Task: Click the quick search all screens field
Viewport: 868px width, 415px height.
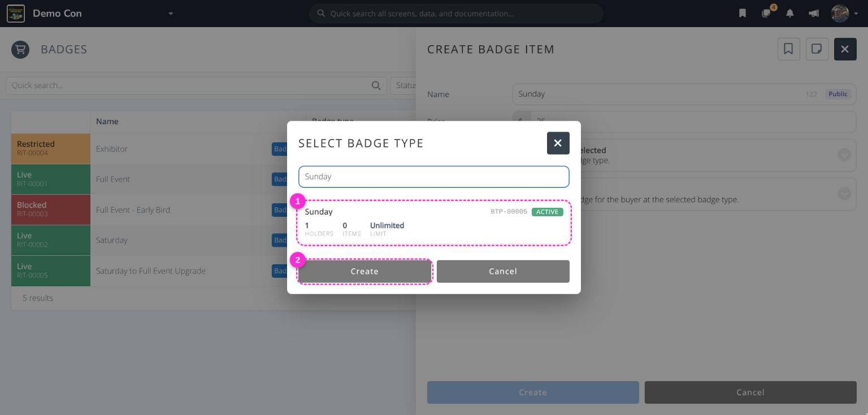Action: [456, 14]
